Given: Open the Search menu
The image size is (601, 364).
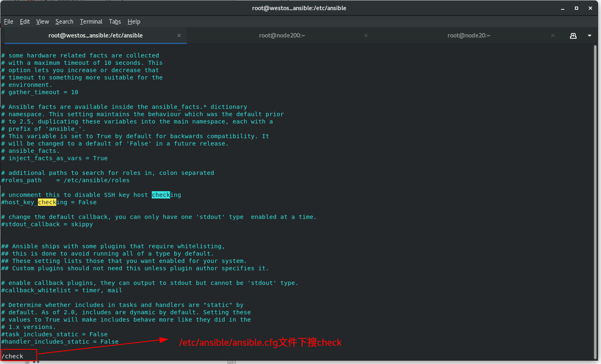Looking at the screenshot, I should (64, 22).
